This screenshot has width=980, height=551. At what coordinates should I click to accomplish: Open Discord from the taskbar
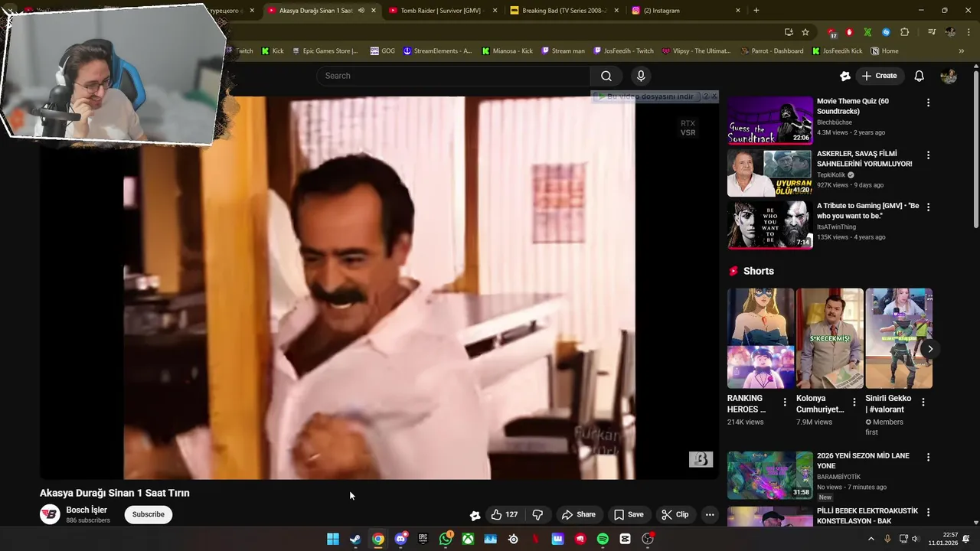(400, 539)
